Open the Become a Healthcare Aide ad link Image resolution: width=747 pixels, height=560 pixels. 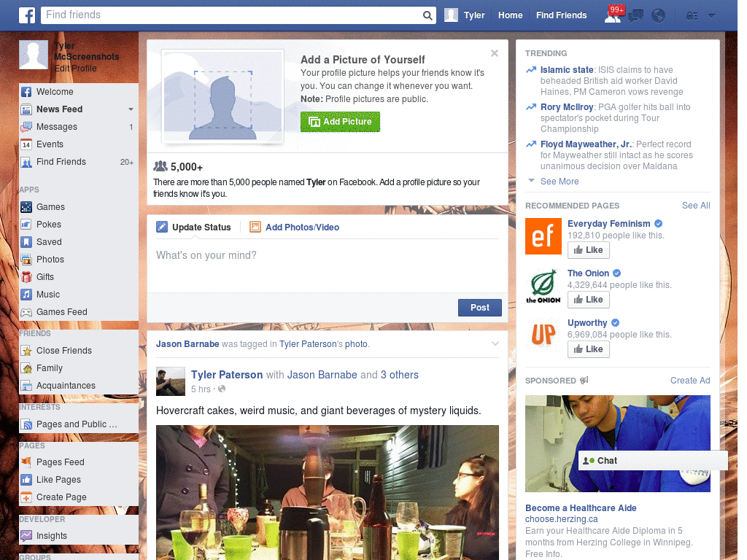581,508
